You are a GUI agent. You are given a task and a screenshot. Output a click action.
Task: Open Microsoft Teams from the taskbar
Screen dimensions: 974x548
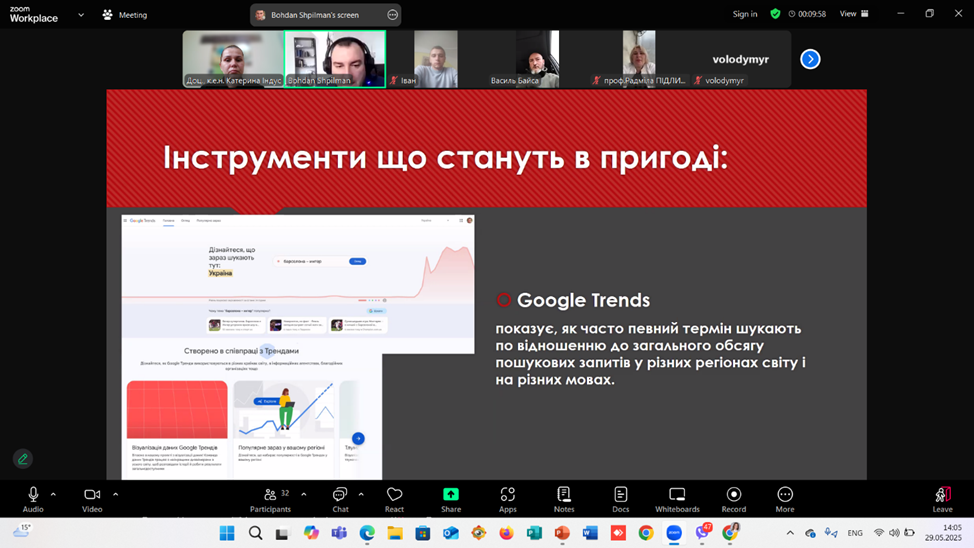click(x=339, y=533)
